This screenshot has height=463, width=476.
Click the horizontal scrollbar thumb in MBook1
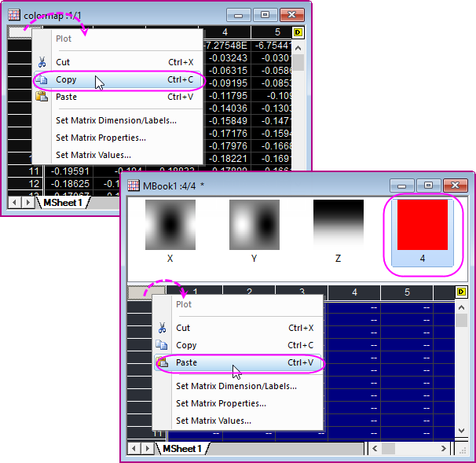tap(388, 448)
